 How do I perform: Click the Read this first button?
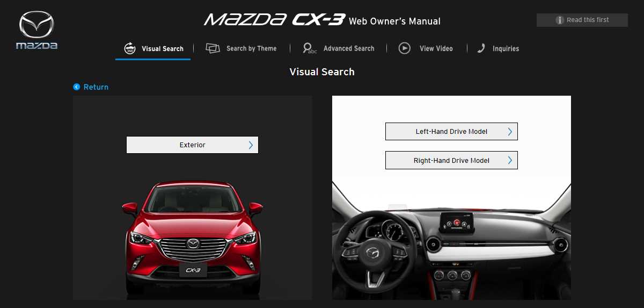pos(582,20)
